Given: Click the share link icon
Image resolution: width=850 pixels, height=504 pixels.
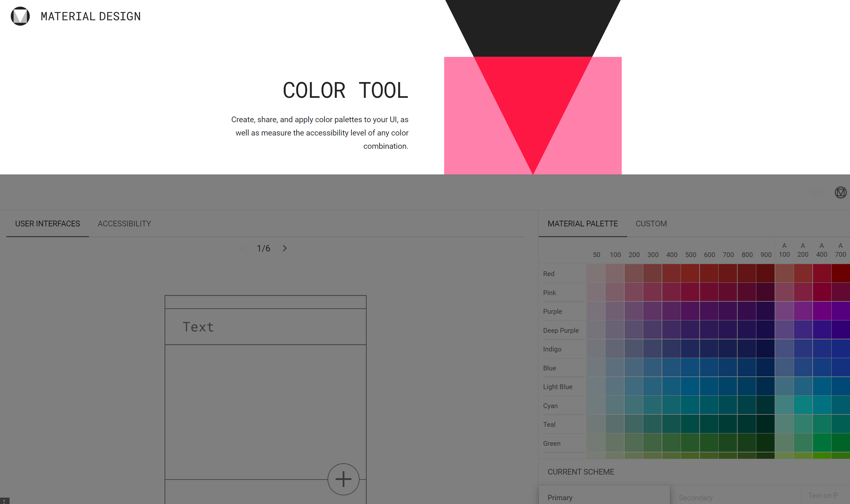Looking at the screenshot, I should (816, 192).
